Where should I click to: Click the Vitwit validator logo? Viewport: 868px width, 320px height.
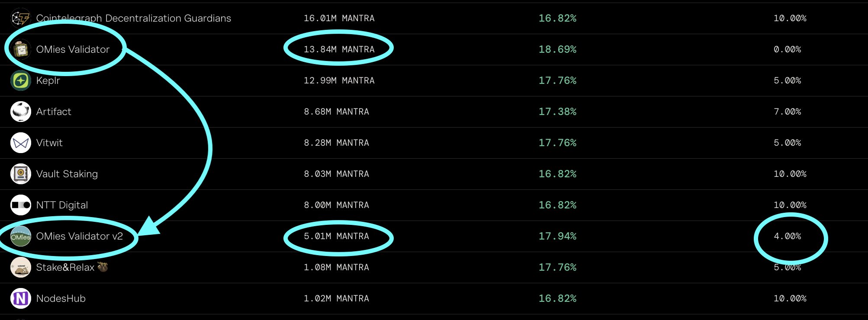[20, 143]
